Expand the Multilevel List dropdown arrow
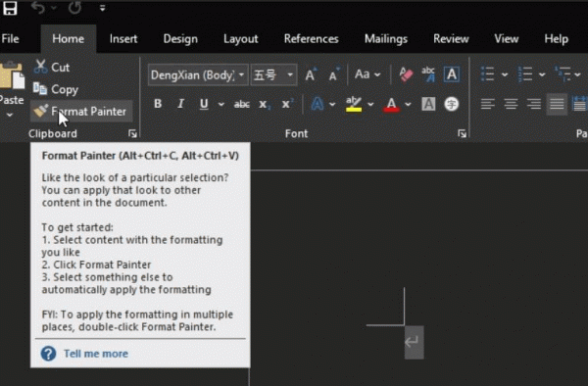Screen dimensions: 588x386 [578, 74]
